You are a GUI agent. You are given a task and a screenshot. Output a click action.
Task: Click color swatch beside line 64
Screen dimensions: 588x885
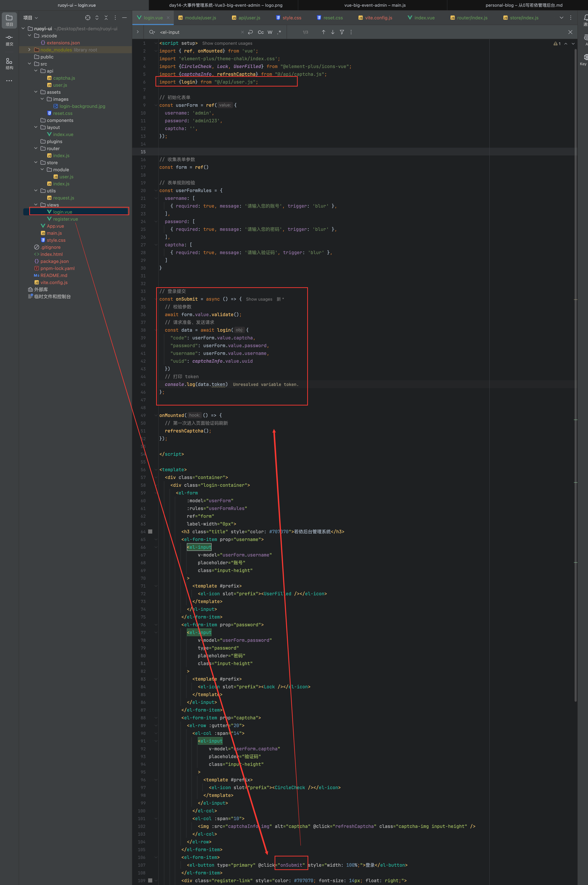pos(150,531)
